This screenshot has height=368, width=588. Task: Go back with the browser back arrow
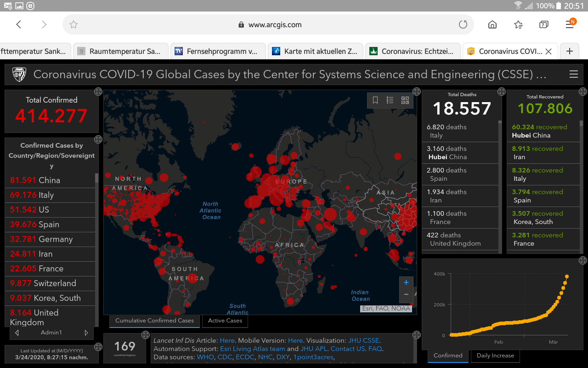(19, 24)
